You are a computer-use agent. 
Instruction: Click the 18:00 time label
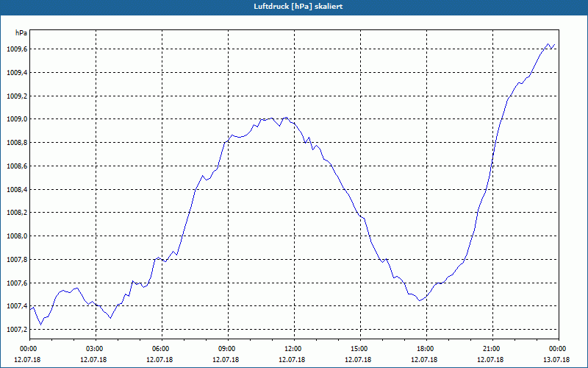coord(426,349)
